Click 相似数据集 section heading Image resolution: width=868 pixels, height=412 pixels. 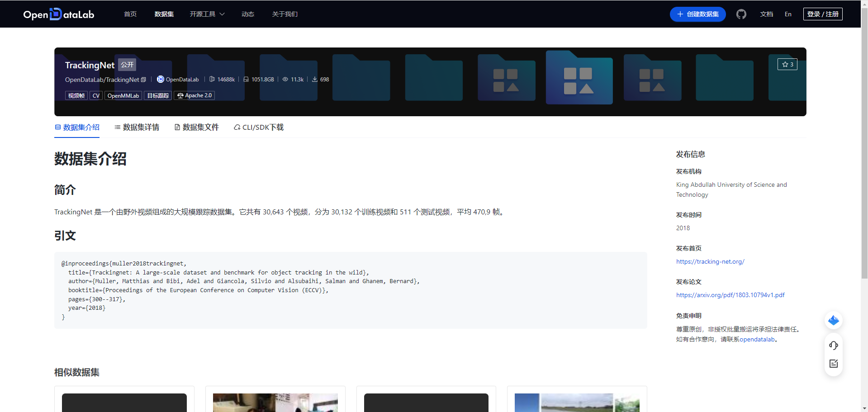77,372
